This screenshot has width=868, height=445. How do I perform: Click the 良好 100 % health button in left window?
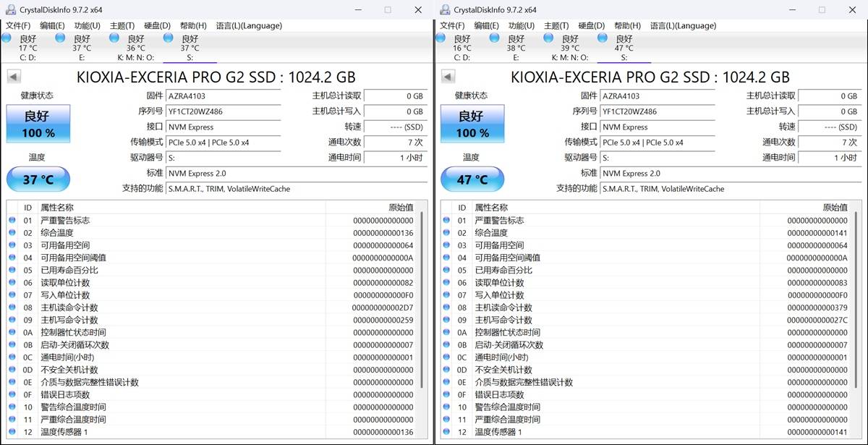(38, 124)
